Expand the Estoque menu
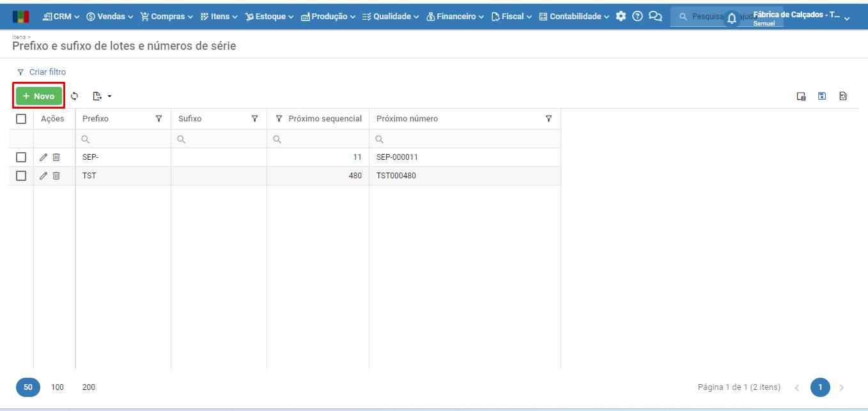This screenshot has width=868, height=411. [x=269, y=17]
